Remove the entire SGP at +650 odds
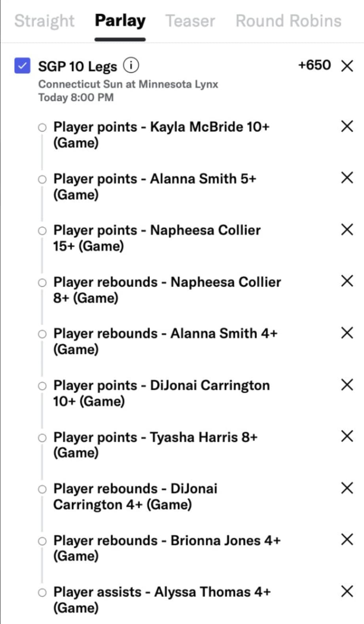364x624 pixels. [347, 66]
